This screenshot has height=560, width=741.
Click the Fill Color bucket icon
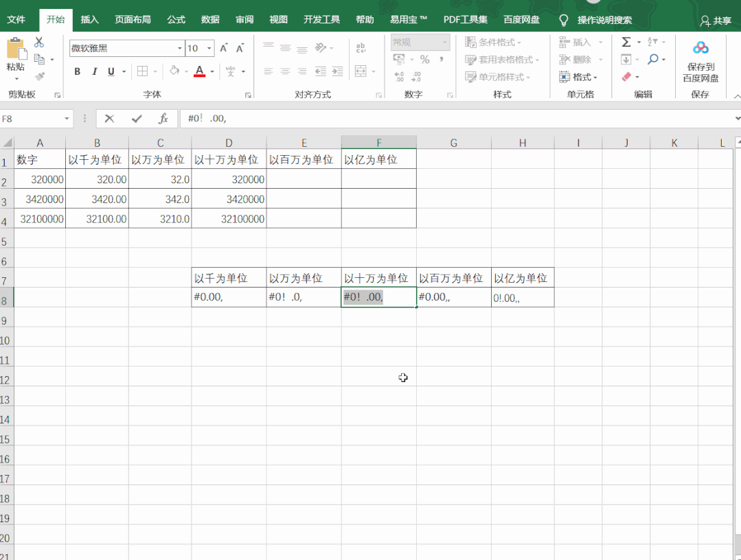(x=175, y=71)
